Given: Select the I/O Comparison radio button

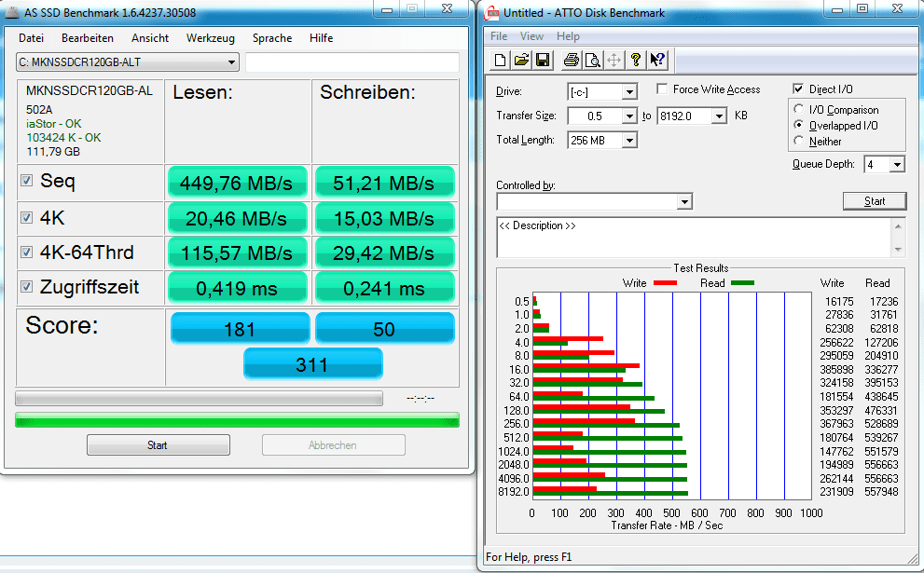Looking at the screenshot, I should pyautogui.click(x=798, y=109).
